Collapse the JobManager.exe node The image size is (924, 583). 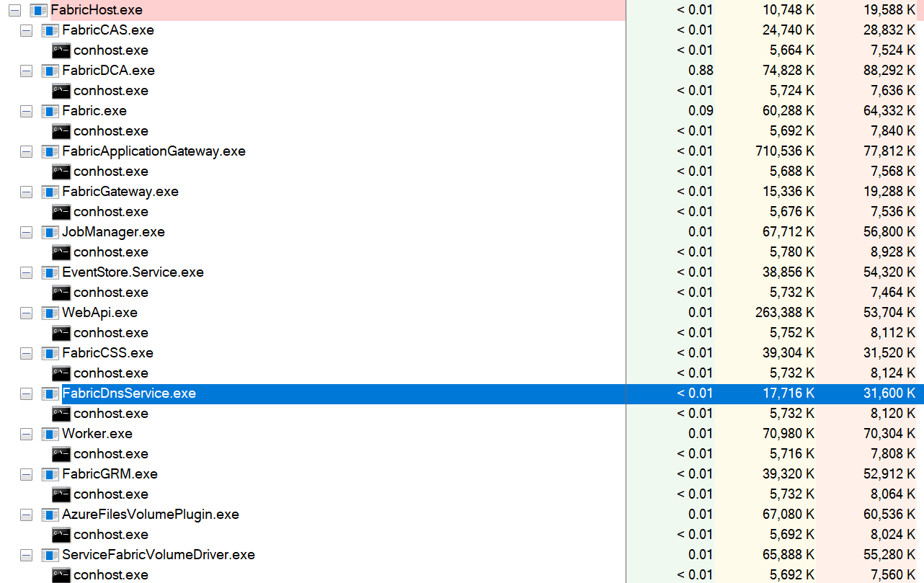click(26, 232)
